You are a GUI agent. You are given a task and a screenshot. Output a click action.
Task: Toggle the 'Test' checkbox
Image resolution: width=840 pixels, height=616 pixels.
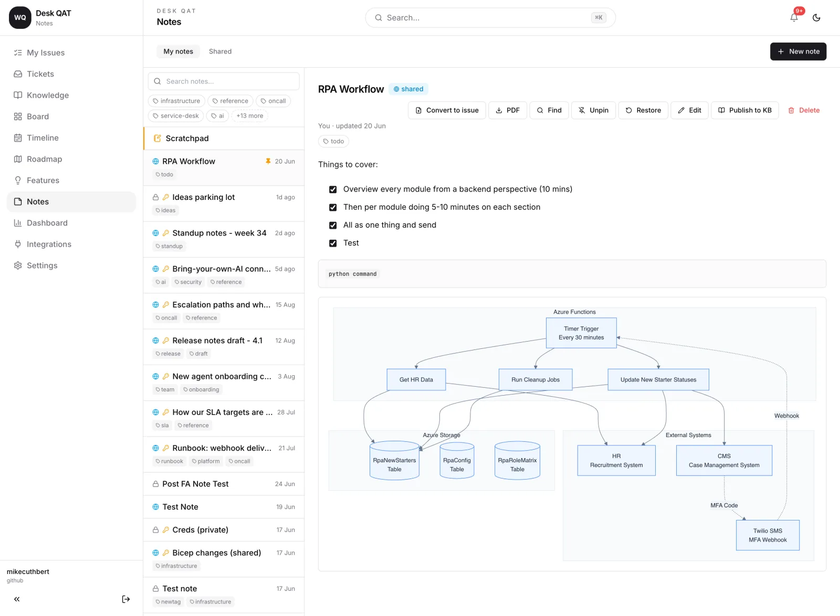click(333, 243)
